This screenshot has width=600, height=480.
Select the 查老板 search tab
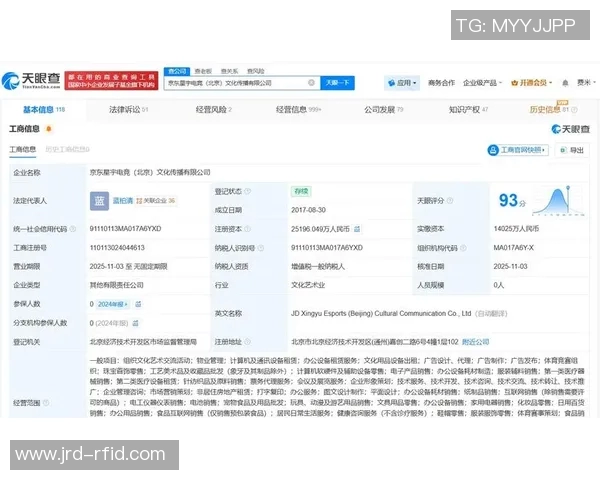click(x=203, y=71)
